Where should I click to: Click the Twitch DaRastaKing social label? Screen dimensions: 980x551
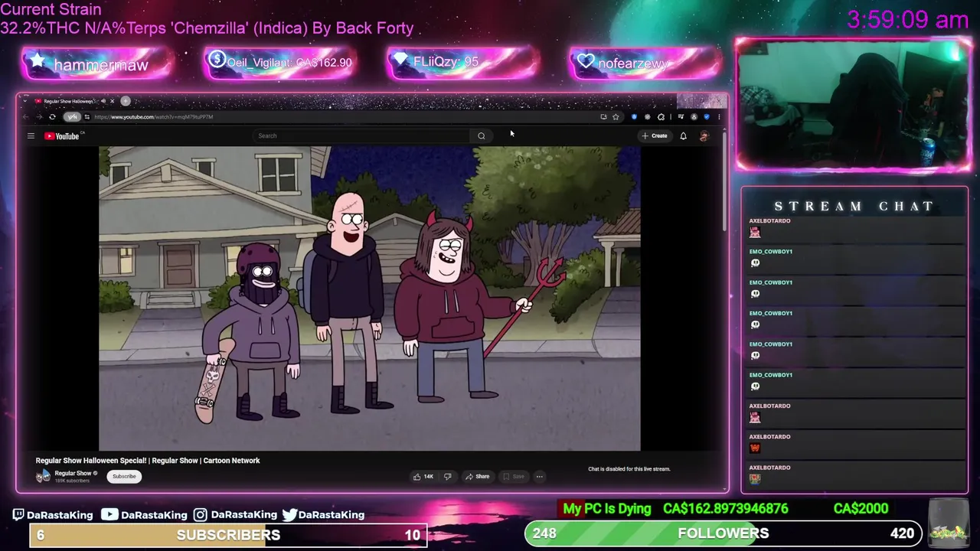point(53,514)
